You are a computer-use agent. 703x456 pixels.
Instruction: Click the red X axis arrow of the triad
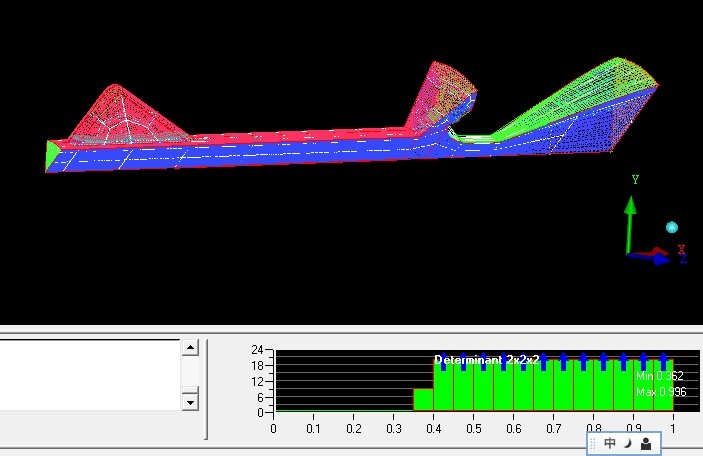click(x=657, y=252)
